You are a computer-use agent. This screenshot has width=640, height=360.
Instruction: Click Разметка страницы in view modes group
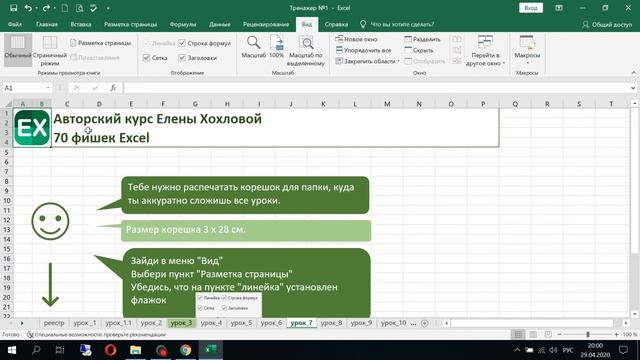(x=100, y=43)
